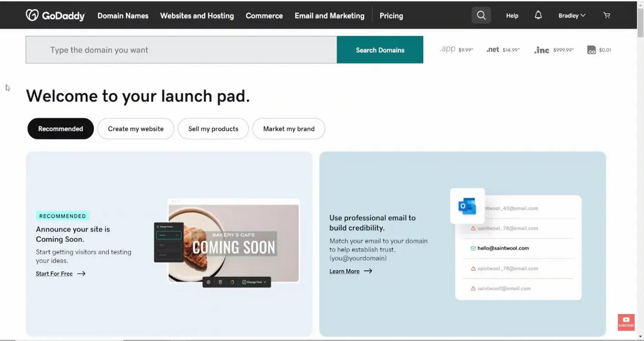Viewport: 644px width, 341px height.
Task: Click the .net domain offer
Action: pos(503,50)
